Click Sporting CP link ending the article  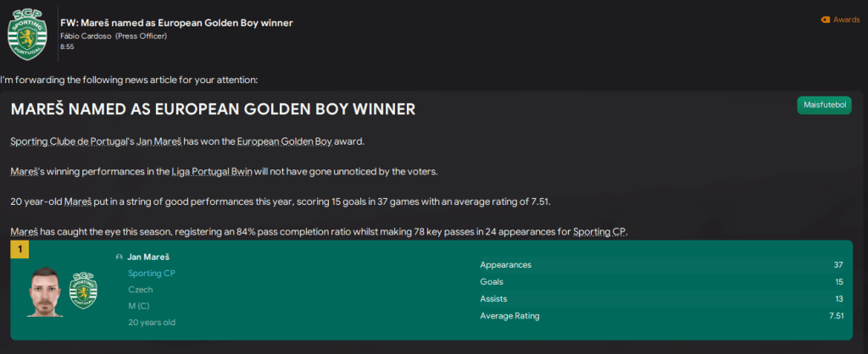(599, 232)
